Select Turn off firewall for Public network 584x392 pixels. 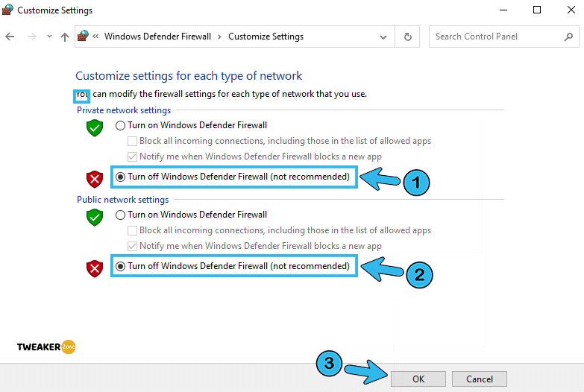pyautogui.click(x=120, y=266)
